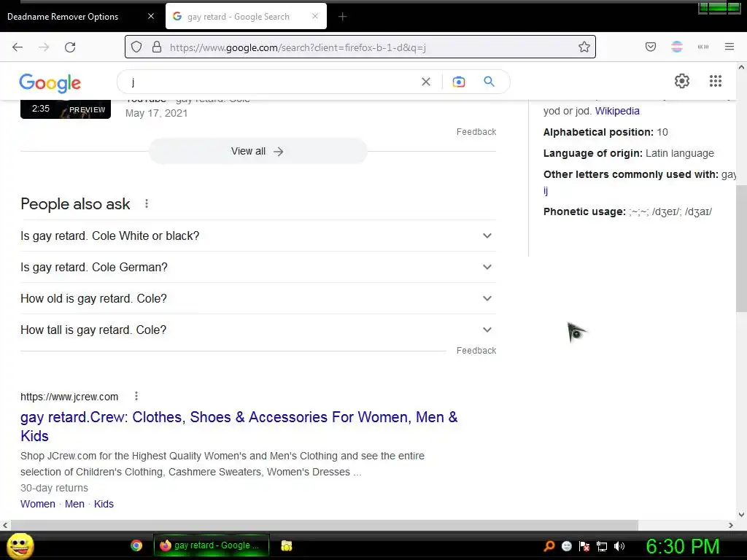Click the 'May 17, 2021' date text

(x=156, y=113)
